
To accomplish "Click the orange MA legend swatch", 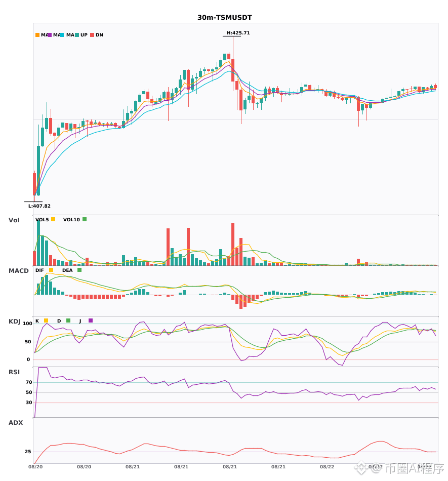I will click(x=37, y=35).
